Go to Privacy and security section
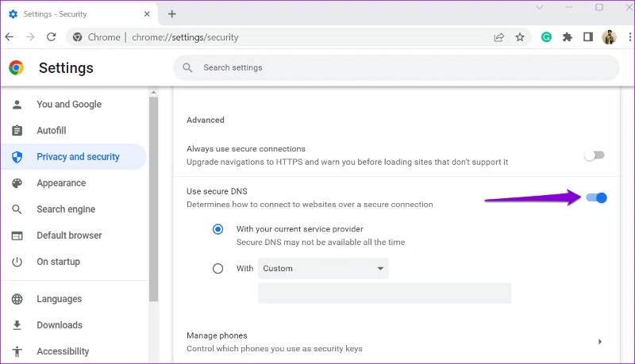Image resolution: width=635 pixels, height=364 pixels. tap(78, 157)
